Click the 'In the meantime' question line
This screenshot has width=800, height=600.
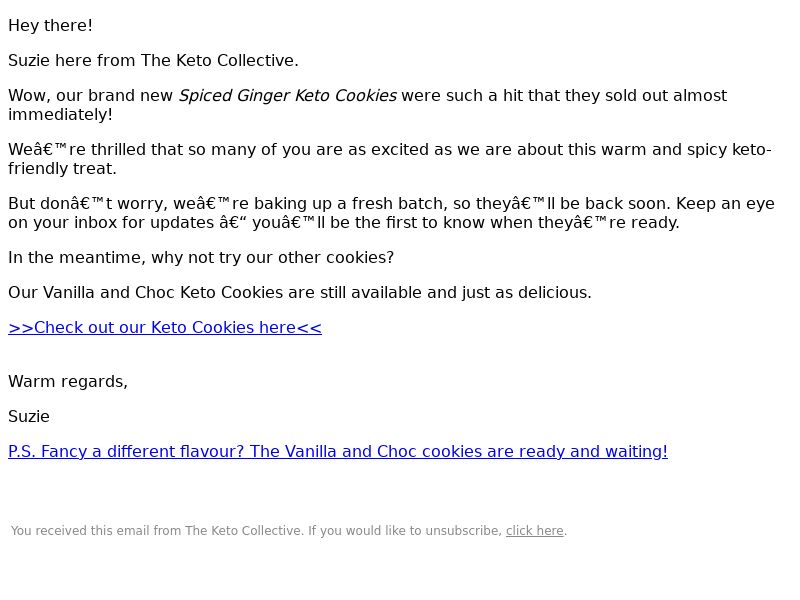[x=200, y=258]
